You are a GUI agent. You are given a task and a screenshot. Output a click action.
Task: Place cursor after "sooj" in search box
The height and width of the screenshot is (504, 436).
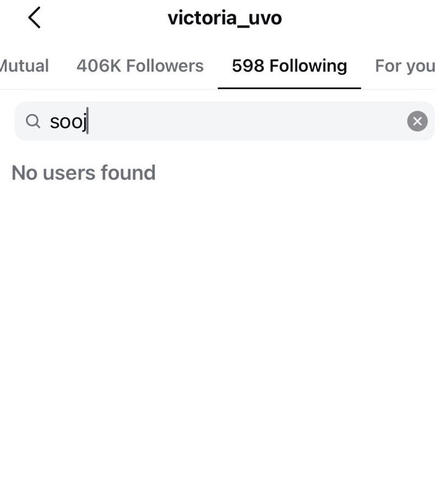click(x=88, y=121)
